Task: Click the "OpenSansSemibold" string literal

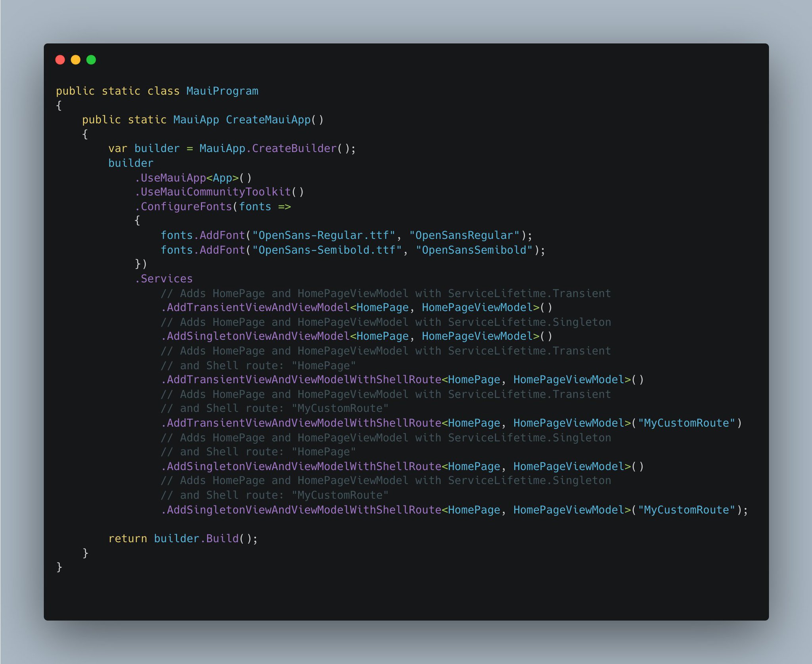Action: [x=474, y=250]
